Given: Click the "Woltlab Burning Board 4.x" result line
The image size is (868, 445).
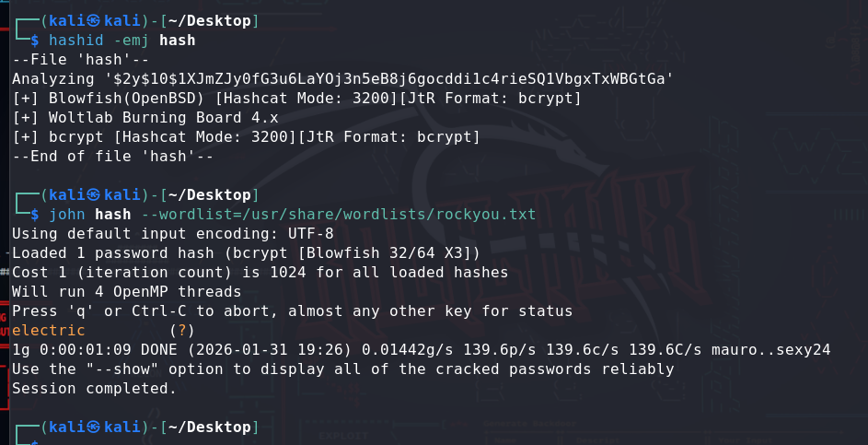Looking at the screenshot, I should click(x=145, y=118).
